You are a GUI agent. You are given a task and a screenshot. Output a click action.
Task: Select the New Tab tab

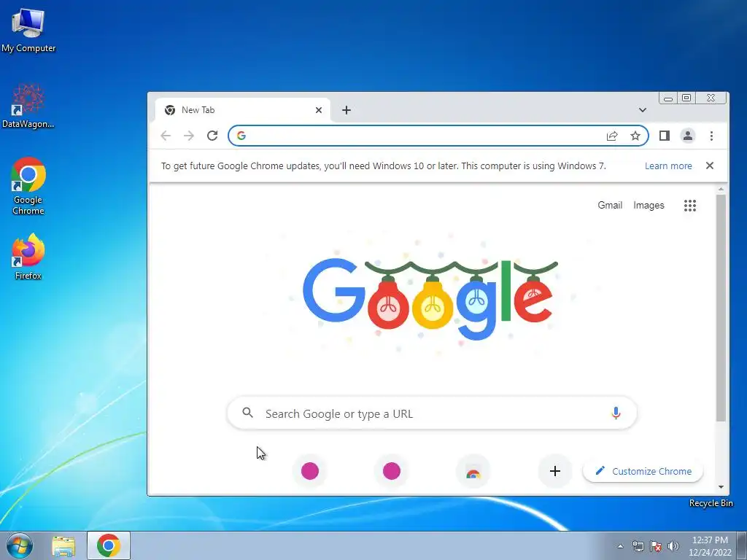point(243,110)
